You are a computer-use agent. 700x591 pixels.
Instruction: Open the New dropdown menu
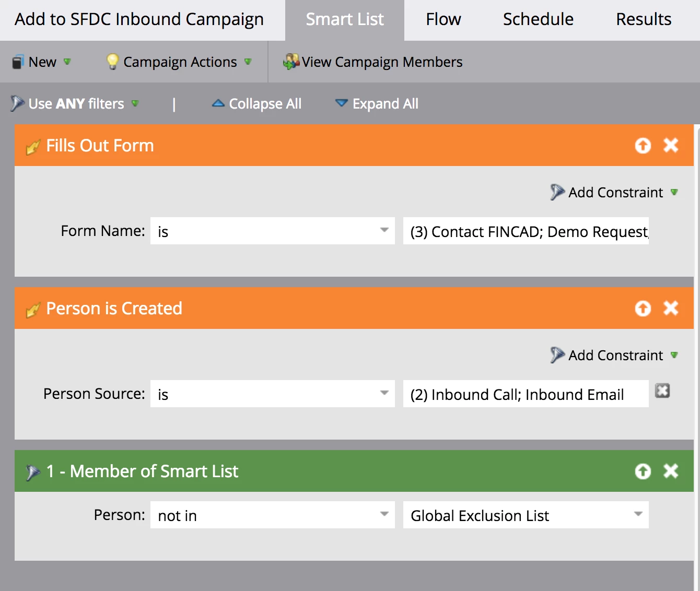click(41, 62)
